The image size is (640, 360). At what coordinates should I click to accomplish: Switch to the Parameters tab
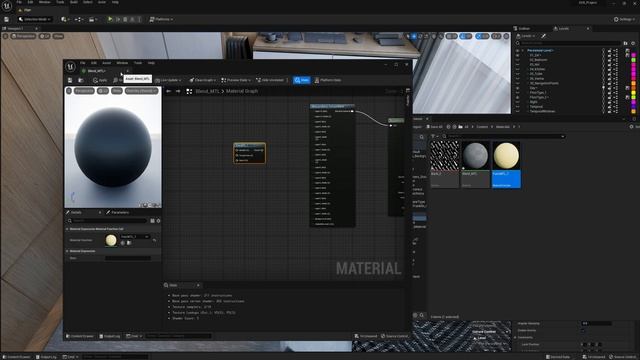tap(118, 212)
